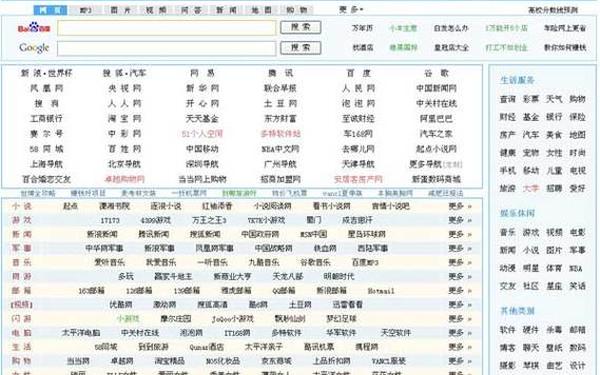Open the 百度 link in site grid
600x375 pixels.
359,73
